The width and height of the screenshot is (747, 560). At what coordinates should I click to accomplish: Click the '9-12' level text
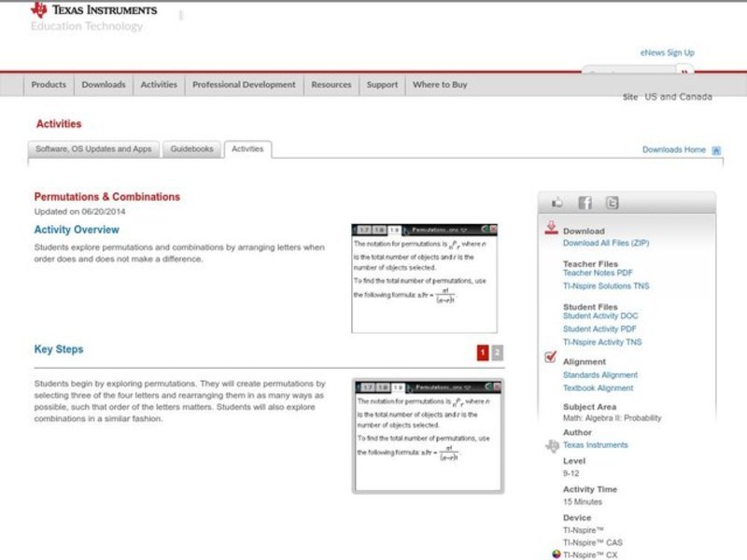(571, 474)
